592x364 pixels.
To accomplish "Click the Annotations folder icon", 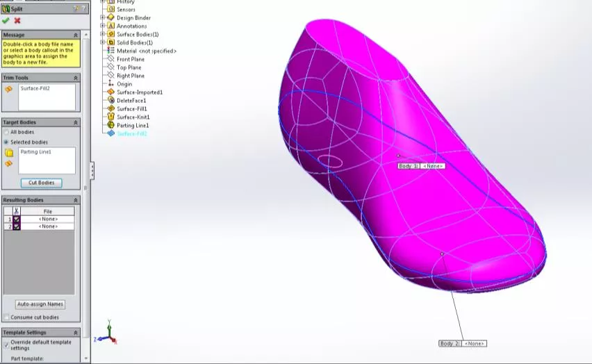I will point(110,26).
